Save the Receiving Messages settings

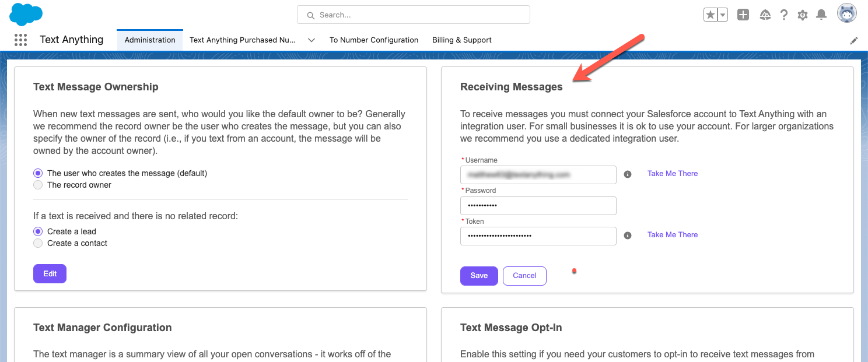pos(479,276)
